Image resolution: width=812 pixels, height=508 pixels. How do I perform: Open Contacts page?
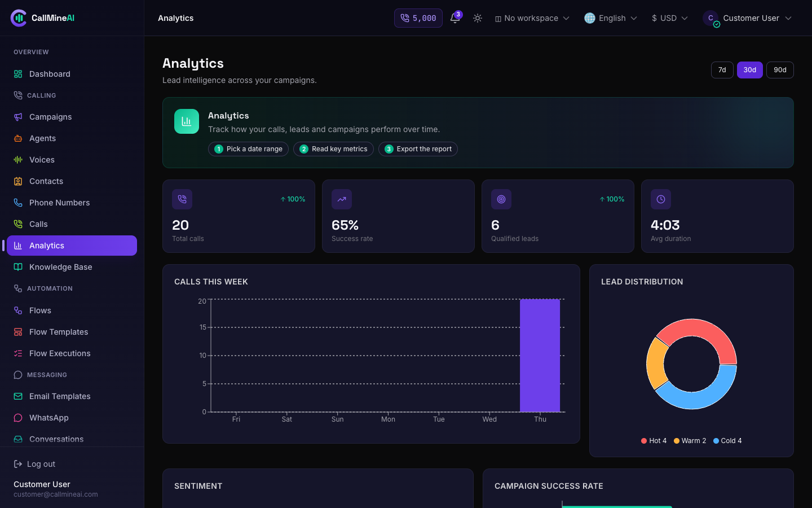pyautogui.click(x=72, y=181)
